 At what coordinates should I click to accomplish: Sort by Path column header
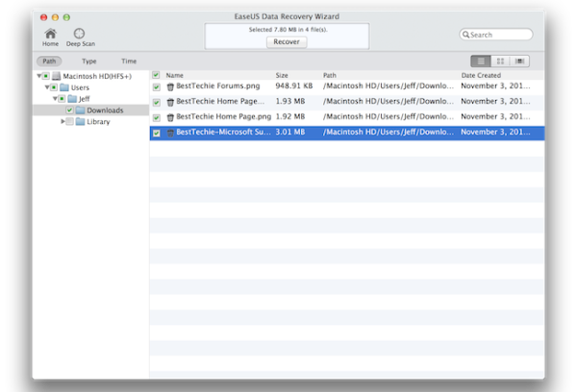pos(330,75)
